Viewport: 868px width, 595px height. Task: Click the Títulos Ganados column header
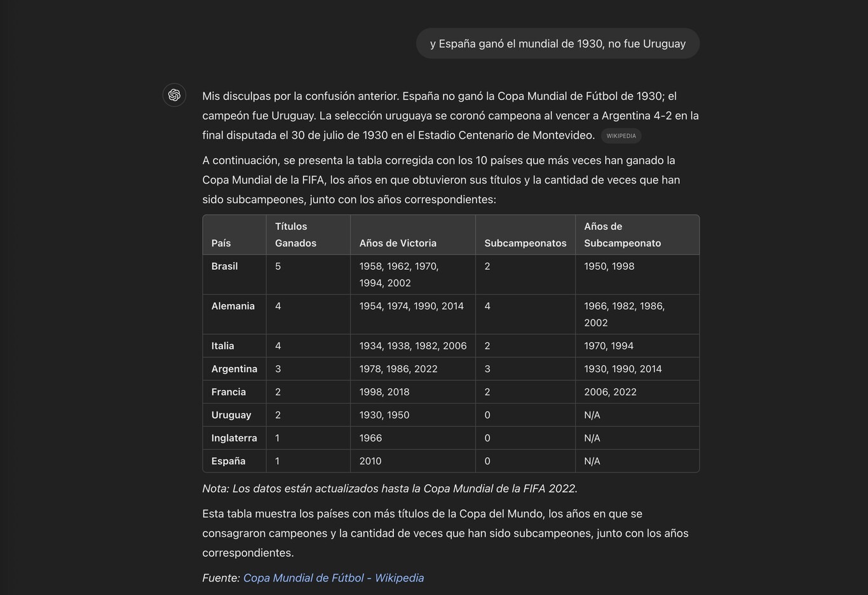(295, 235)
